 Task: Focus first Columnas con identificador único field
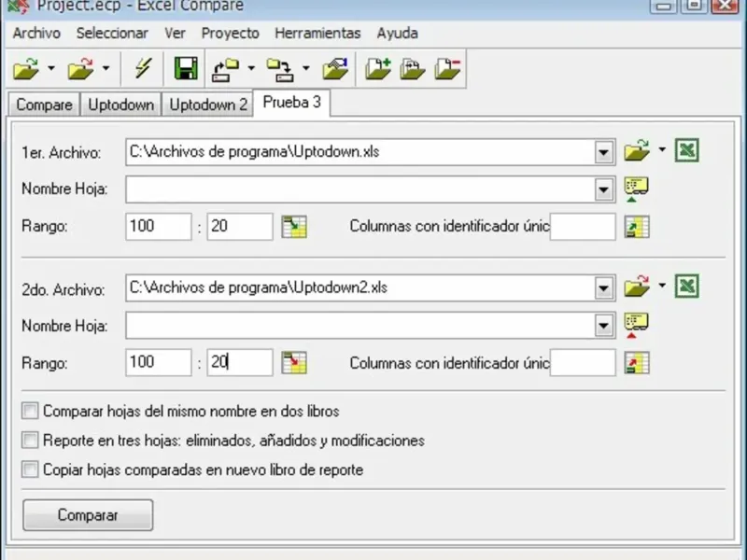pyautogui.click(x=583, y=227)
